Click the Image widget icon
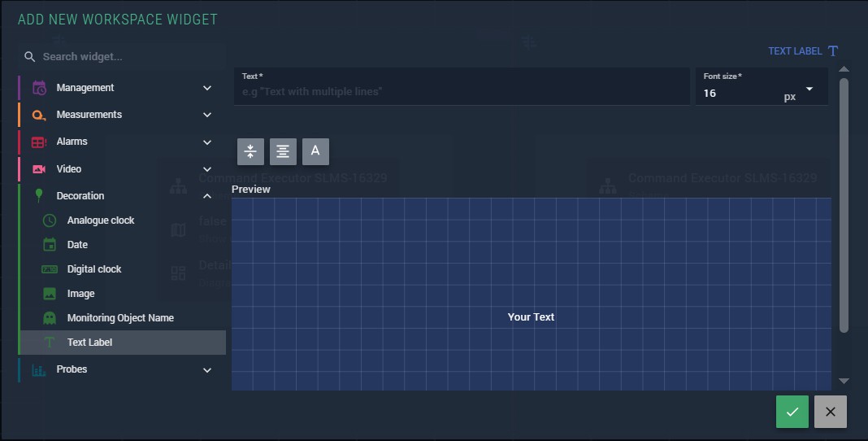The width and height of the screenshot is (868, 441). click(50, 294)
